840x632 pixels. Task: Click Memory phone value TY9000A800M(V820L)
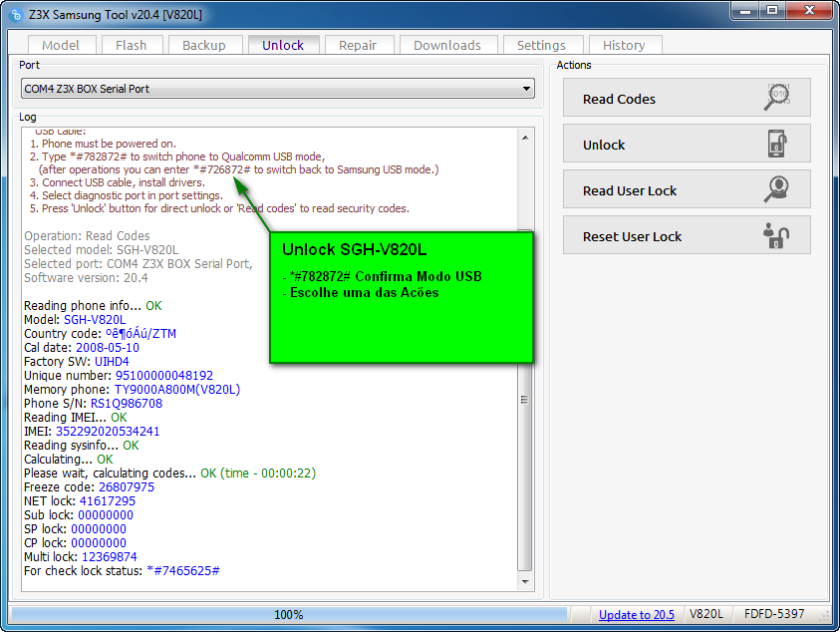click(x=177, y=390)
